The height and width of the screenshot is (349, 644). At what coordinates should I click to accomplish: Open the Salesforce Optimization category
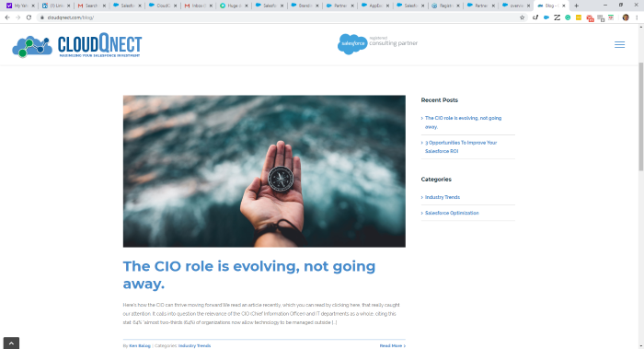tap(452, 213)
